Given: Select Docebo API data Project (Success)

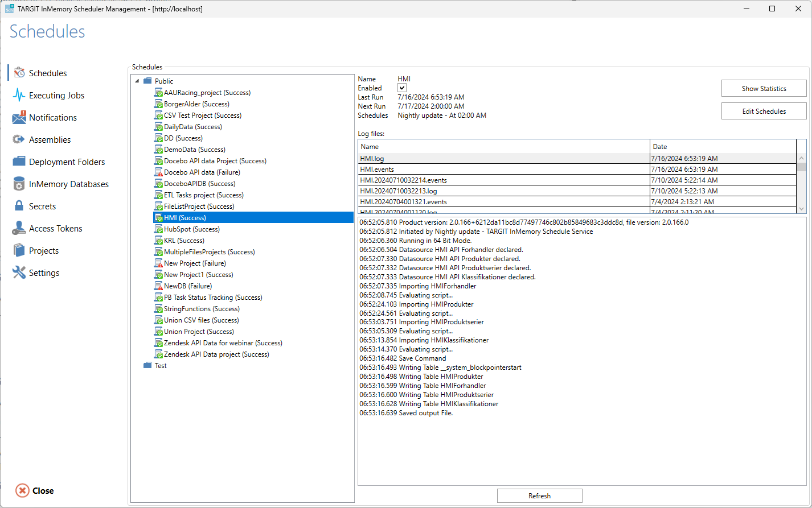Looking at the screenshot, I should [215, 161].
